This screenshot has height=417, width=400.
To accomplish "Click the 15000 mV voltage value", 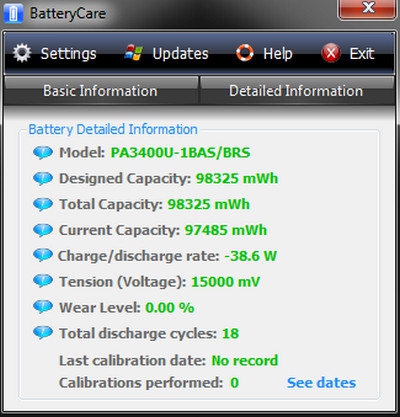I will tap(225, 282).
